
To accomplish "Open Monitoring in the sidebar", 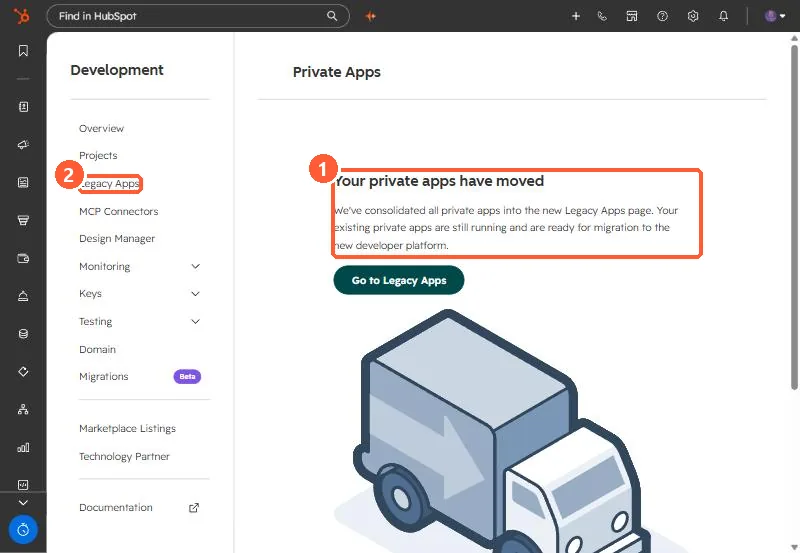I will [105, 266].
